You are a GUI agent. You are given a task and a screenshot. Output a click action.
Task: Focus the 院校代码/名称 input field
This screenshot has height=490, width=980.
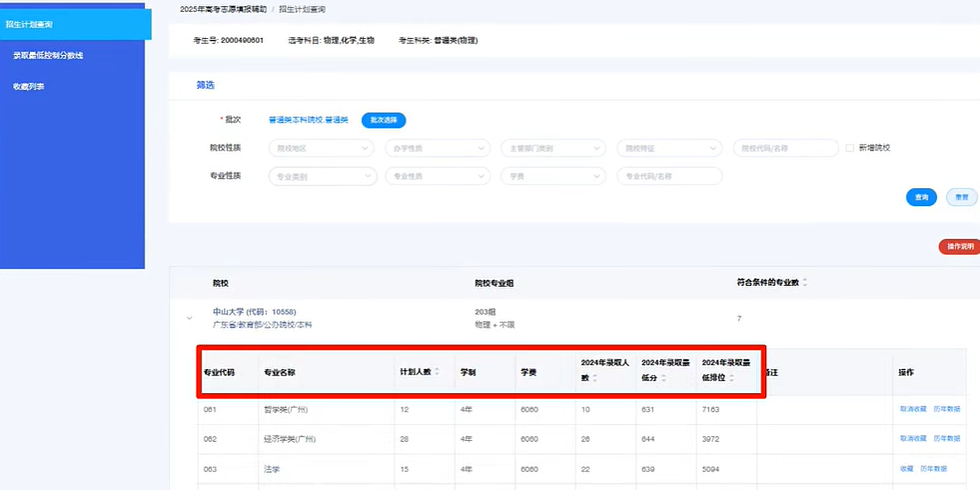coord(785,148)
